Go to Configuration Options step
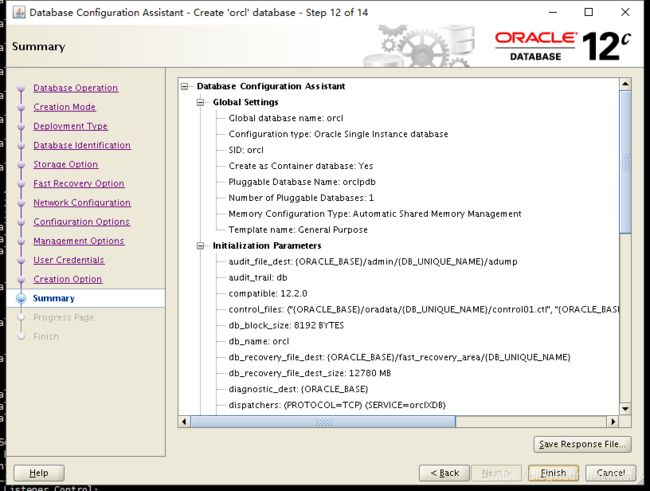The image size is (650, 491). tap(81, 221)
